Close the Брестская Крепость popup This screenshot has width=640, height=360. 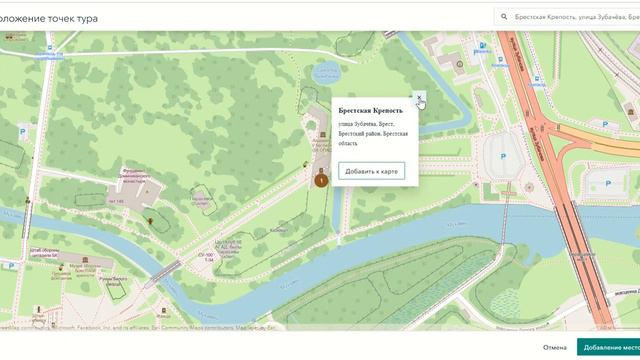click(x=419, y=98)
